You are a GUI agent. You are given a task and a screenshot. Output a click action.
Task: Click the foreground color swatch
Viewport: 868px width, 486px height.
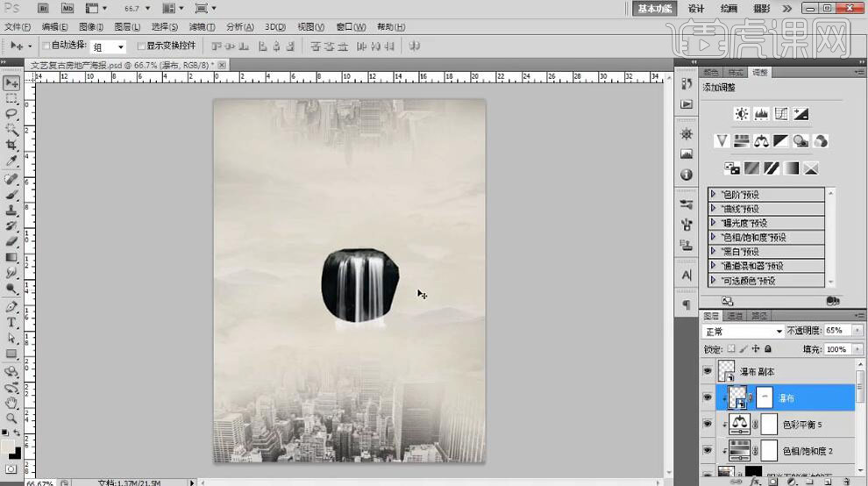point(7,447)
